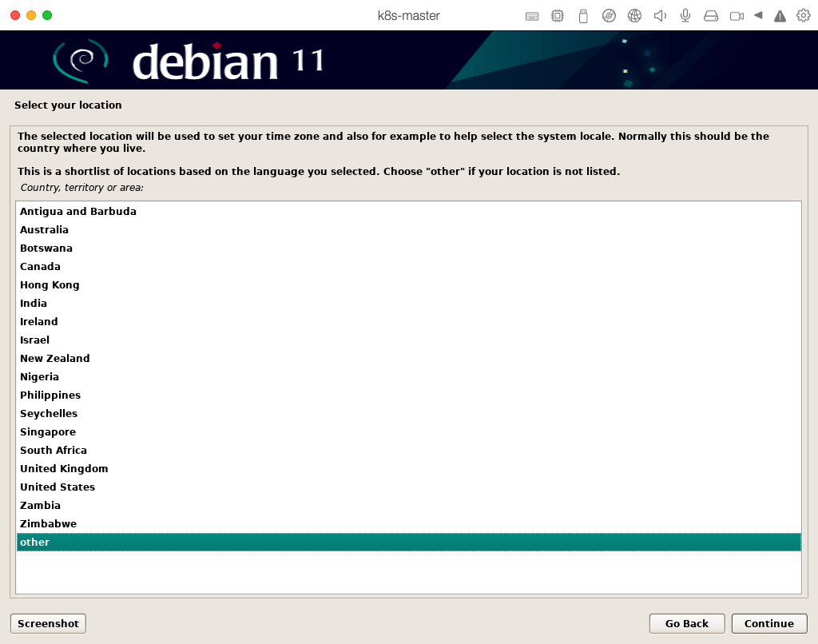Viewport: 818px width, 644px height.
Task: Open the CD/DVD disc icon
Action: tap(609, 16)
